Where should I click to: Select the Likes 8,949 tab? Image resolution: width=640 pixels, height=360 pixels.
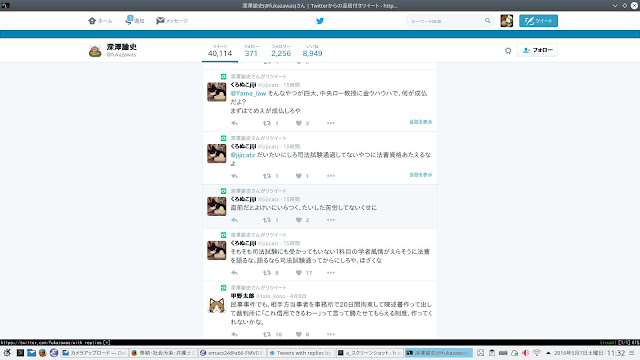click(x=312, y=51)
